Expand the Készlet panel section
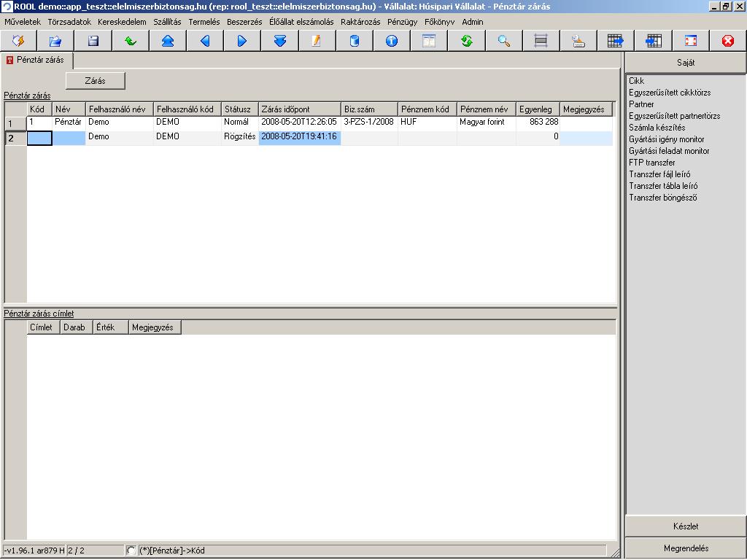 point(686,526)
